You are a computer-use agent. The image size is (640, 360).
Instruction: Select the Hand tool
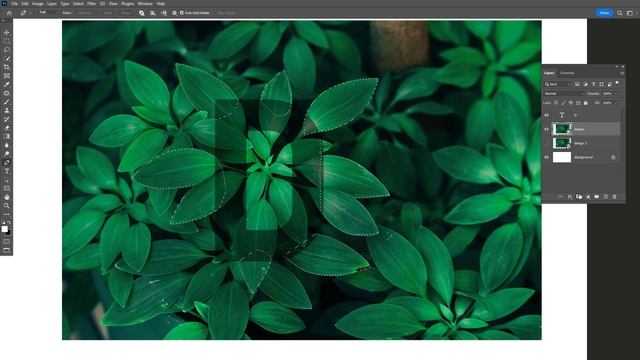click(x=7, y=197)
